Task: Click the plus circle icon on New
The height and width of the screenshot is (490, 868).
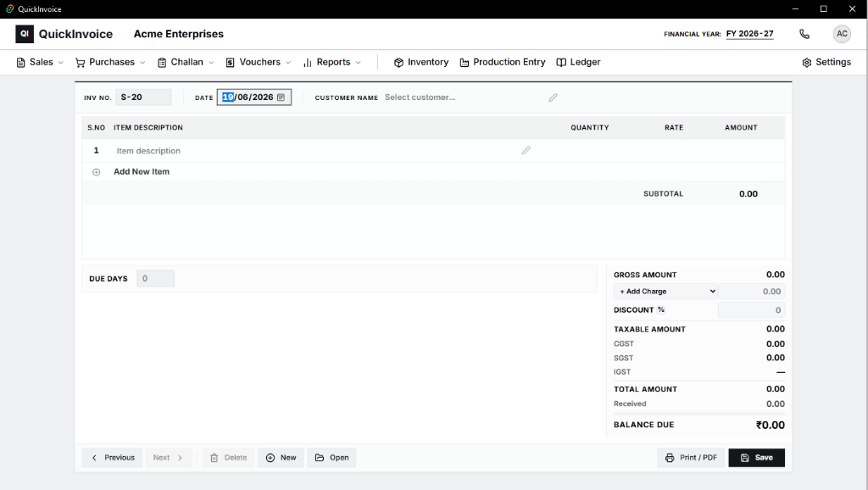Action: [x=270, y=458]
